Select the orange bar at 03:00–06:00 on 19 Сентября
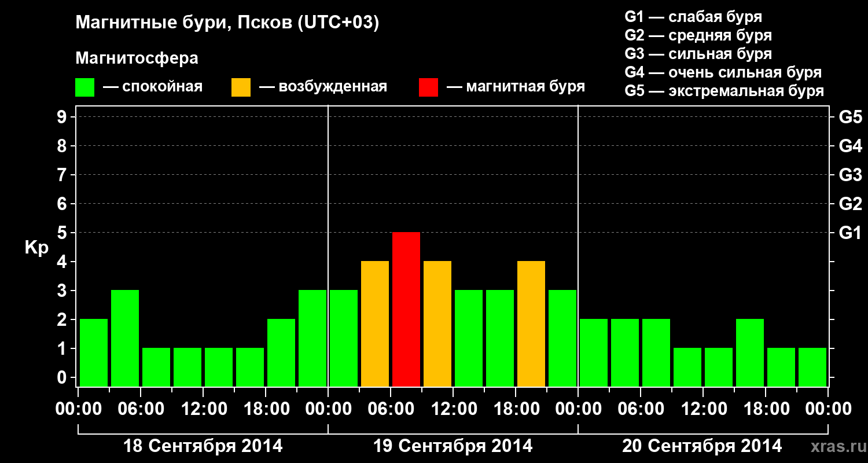Viewport: 868px width, 463px height. coord(375,324)
